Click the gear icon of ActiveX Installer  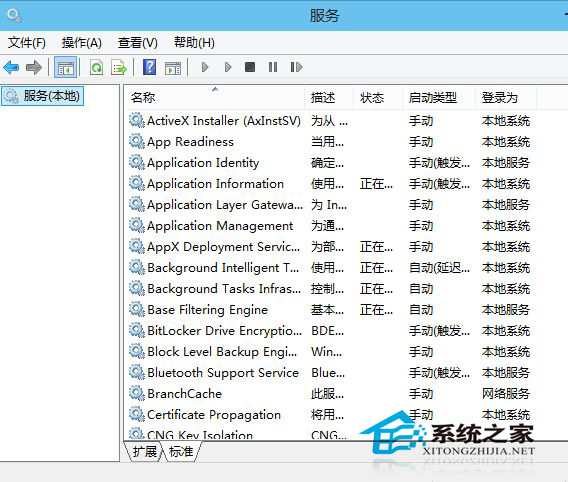click(137, 120)
